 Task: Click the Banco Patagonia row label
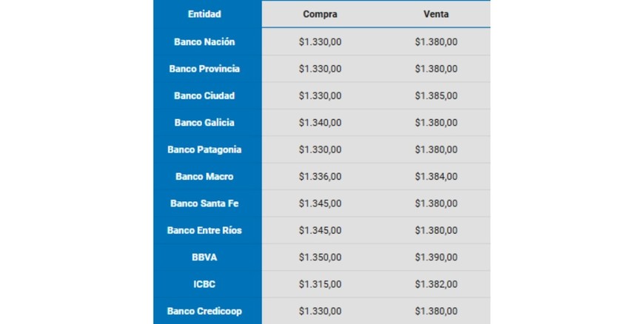click(x=204, y=149)
